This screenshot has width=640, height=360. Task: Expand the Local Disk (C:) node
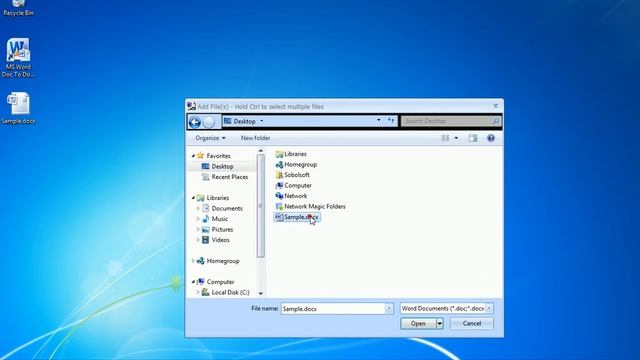click(198, 292)
